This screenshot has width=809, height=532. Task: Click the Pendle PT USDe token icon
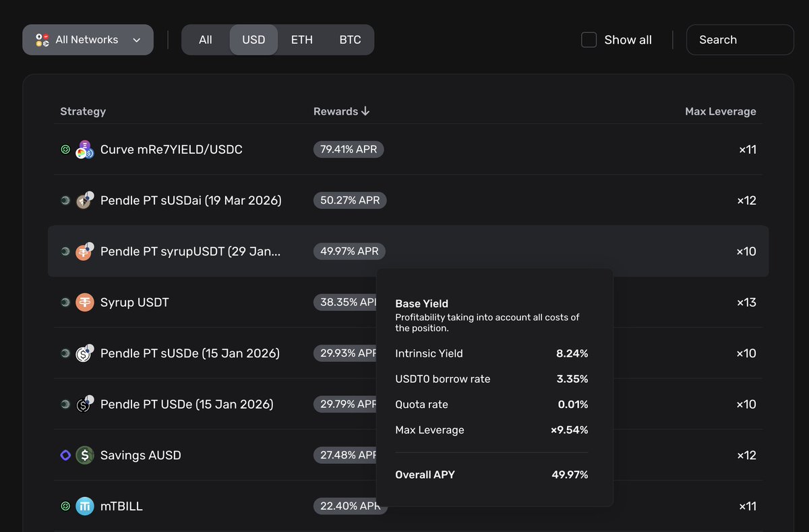84,405
